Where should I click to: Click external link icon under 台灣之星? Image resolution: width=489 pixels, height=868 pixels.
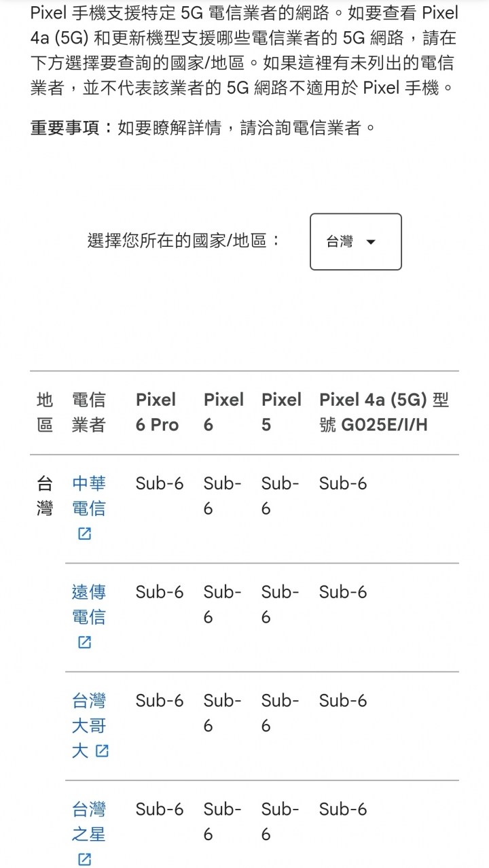point(84,860)
